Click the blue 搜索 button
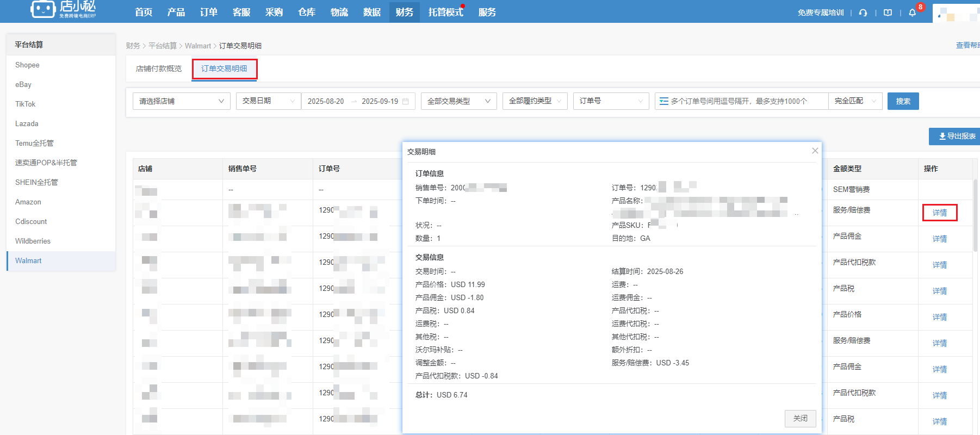This screenshot has width=980, height=435. (x=903, y=101)
